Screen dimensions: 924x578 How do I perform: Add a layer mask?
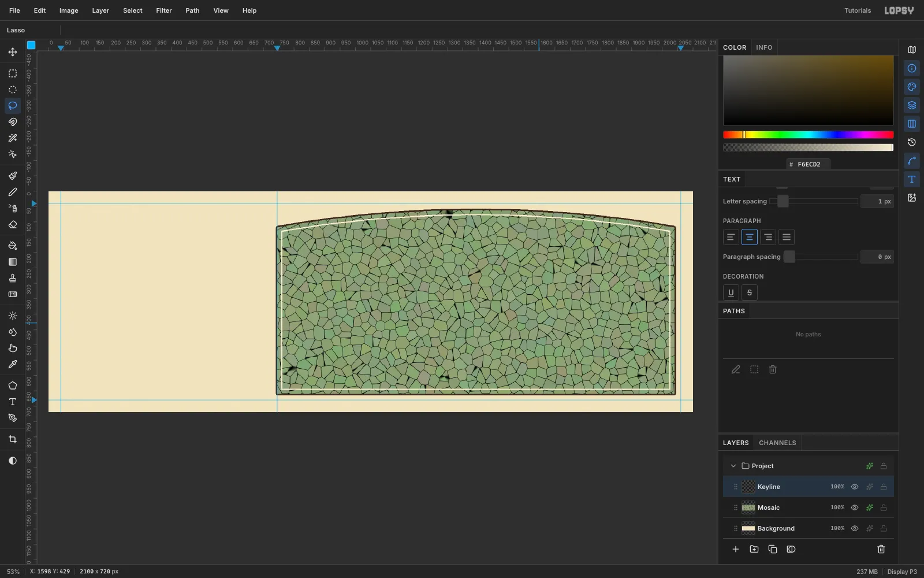[791, 549]
